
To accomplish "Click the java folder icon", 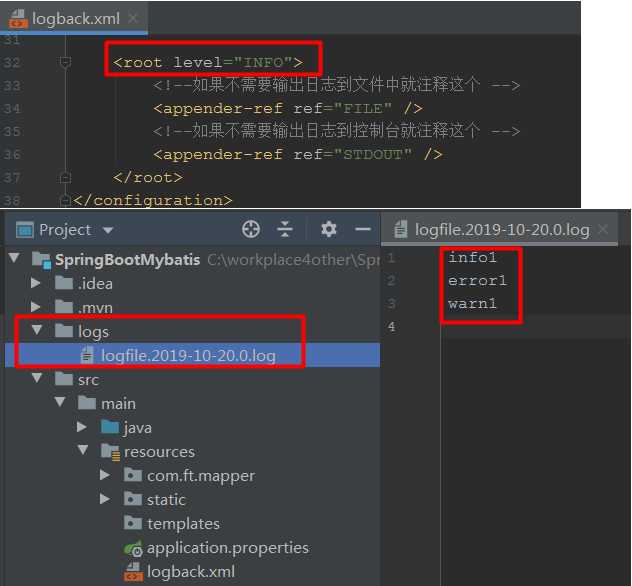I will [110, 427].
